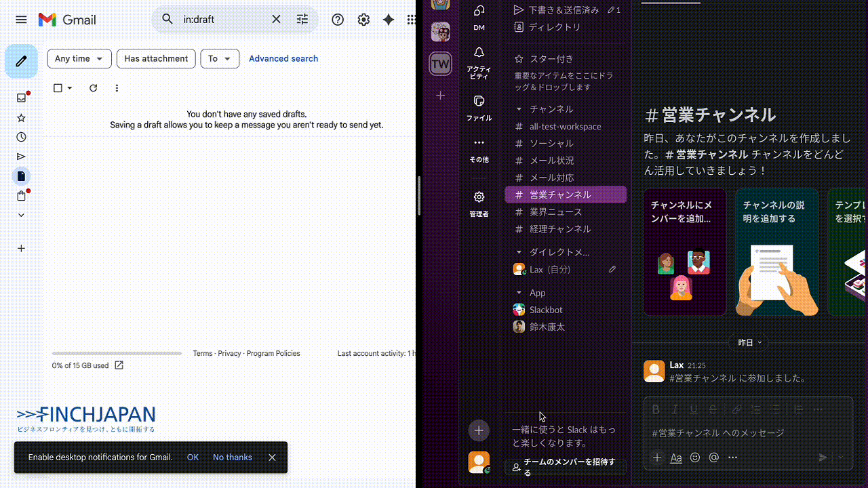This screenshot has height=488, width=868.
Task: Open Gmail settings gear
Action: click(363, 20)
